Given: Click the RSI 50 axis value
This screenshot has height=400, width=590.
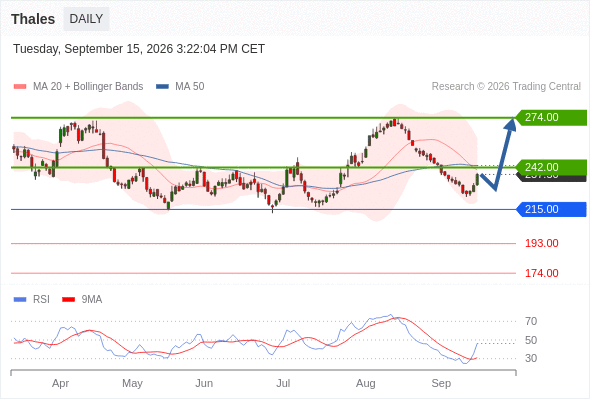Looking at the screenshot, I should tap(531, 340).
